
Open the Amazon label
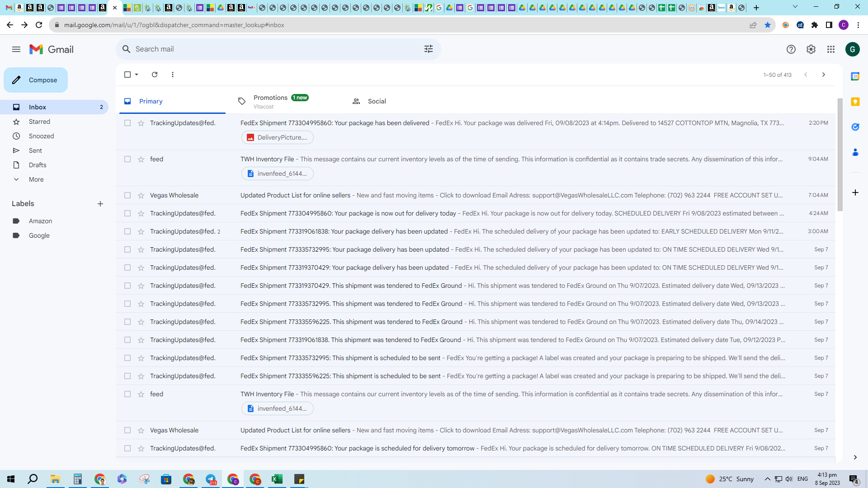point(54,221)
